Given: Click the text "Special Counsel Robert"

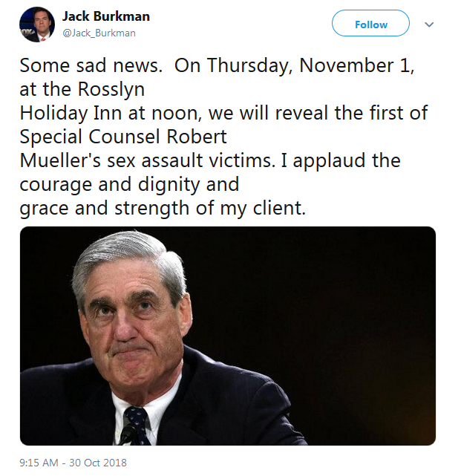Looking at the screenshot, I should point(123,137).
